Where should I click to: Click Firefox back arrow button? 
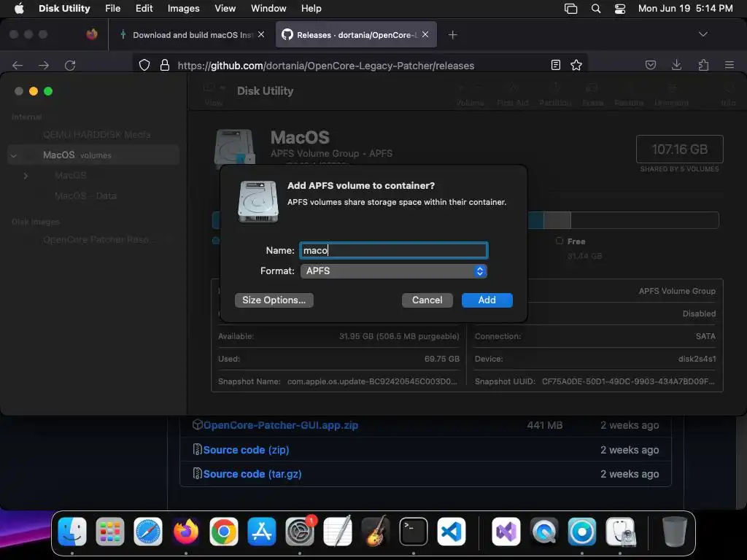click(x=18, y=65)
